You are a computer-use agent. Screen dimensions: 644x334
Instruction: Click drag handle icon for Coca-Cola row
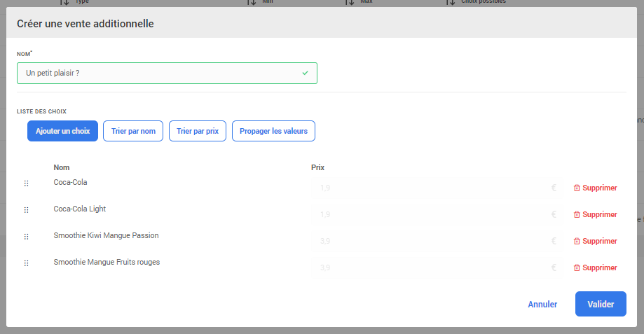click(26, 183)
